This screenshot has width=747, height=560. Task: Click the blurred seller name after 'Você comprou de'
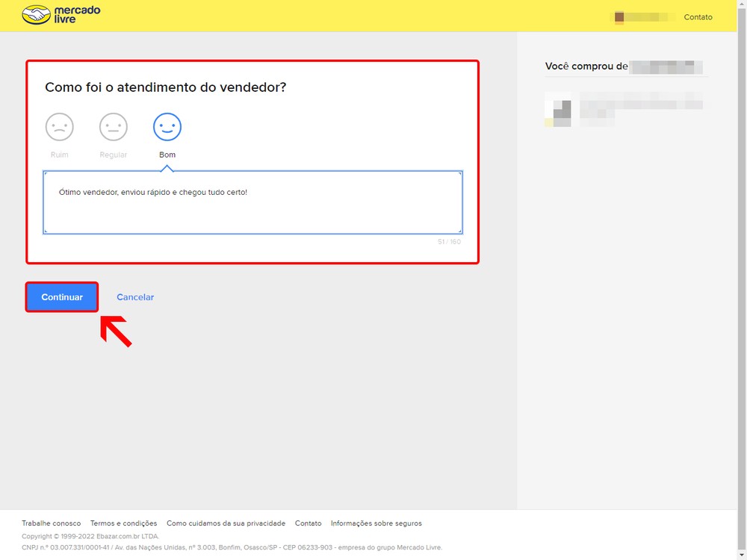coord(665,66)
